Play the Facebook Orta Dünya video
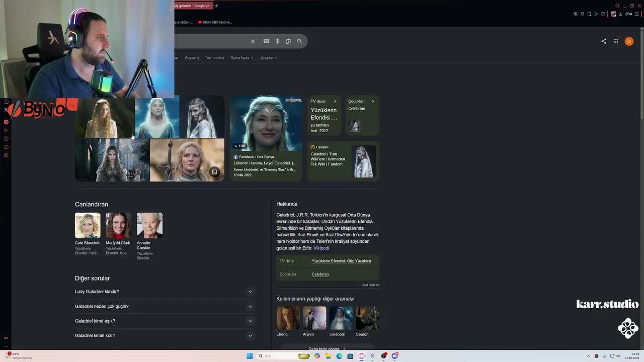644x362 pixels. [266, 123]
